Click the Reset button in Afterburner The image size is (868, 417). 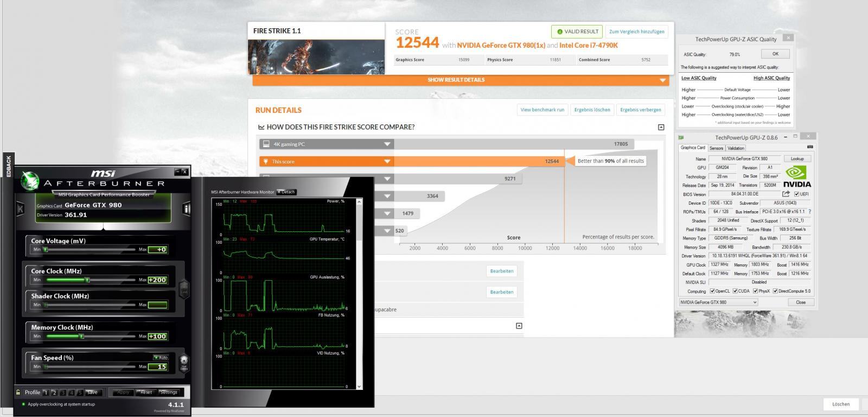pyautogui.click(x=145, y=392)
